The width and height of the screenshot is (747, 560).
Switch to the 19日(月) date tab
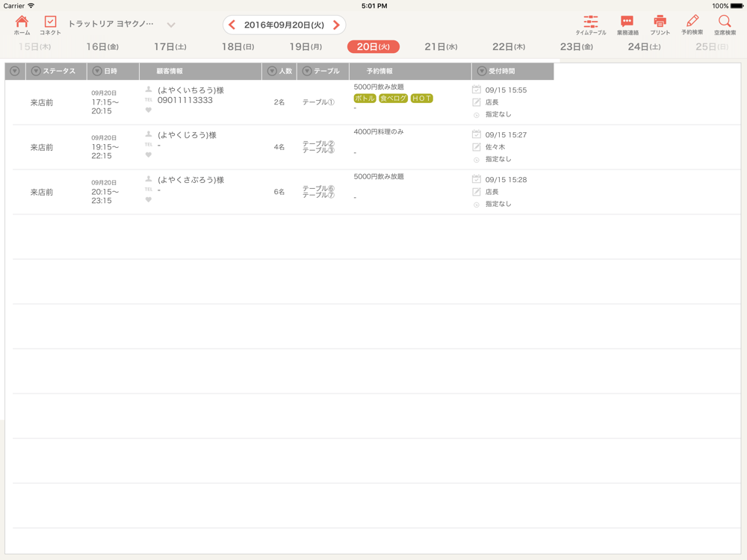(x=306, y=47)
